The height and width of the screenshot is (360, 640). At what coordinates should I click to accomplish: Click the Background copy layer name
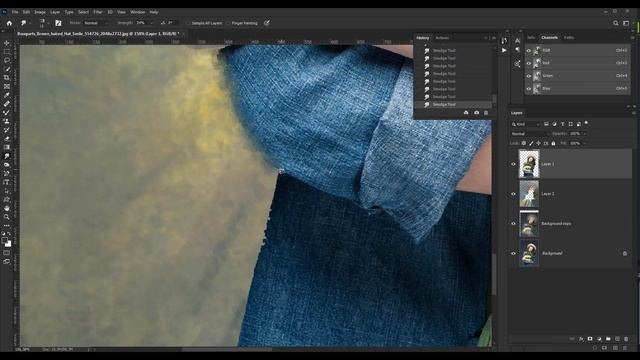(x=556, y=224)
